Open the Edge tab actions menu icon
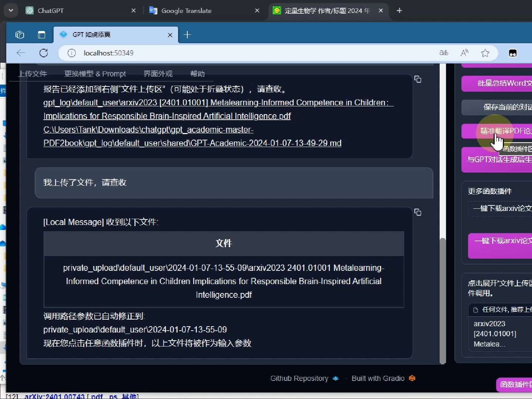The width and height of the screenshot is (532, 399). (41, 35)
